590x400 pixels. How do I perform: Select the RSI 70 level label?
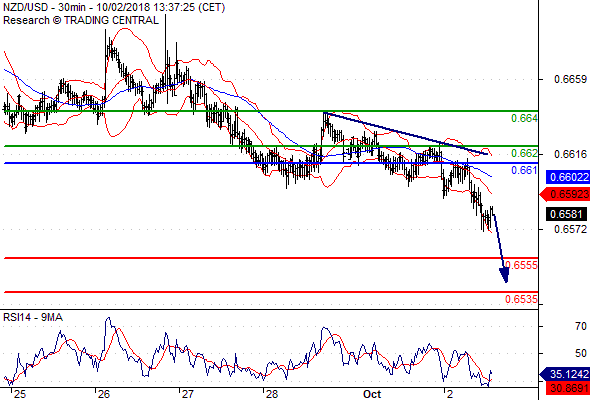[x=581, y=326]
